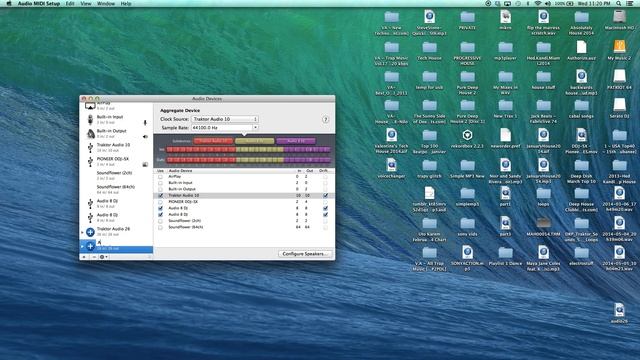
Task: Click the purple Audio 8 DJ subdevice block
Action: 296,141
